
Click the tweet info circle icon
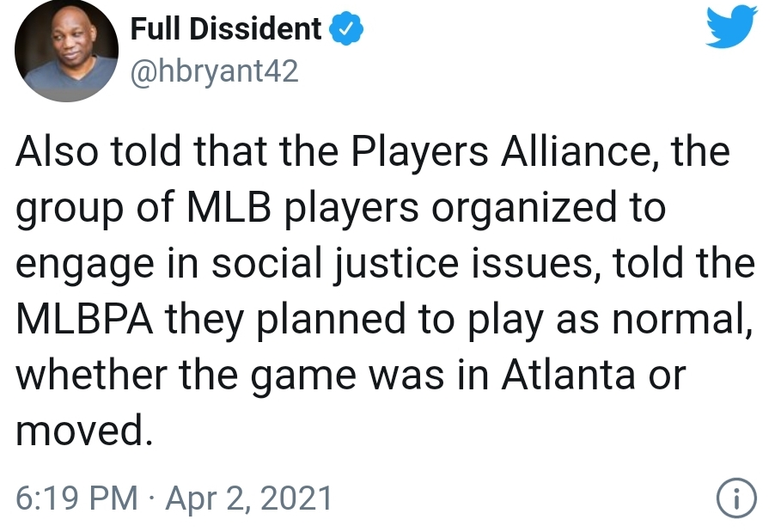tap(736, 498)
